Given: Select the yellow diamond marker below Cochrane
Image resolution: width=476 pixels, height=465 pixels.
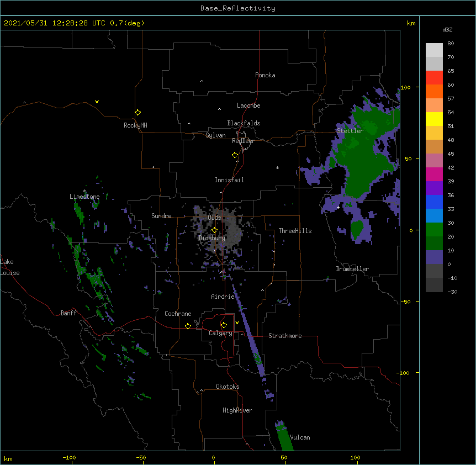Looking at the screenshot, I should 188,326.
